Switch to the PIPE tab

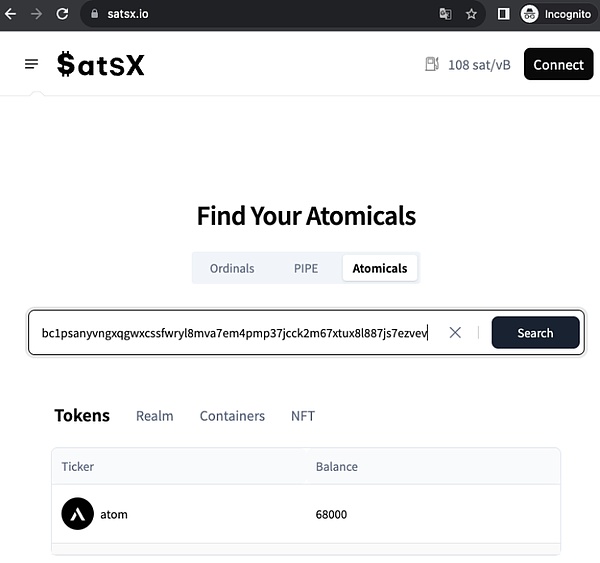pyautogui.click(x=306, y=268)
